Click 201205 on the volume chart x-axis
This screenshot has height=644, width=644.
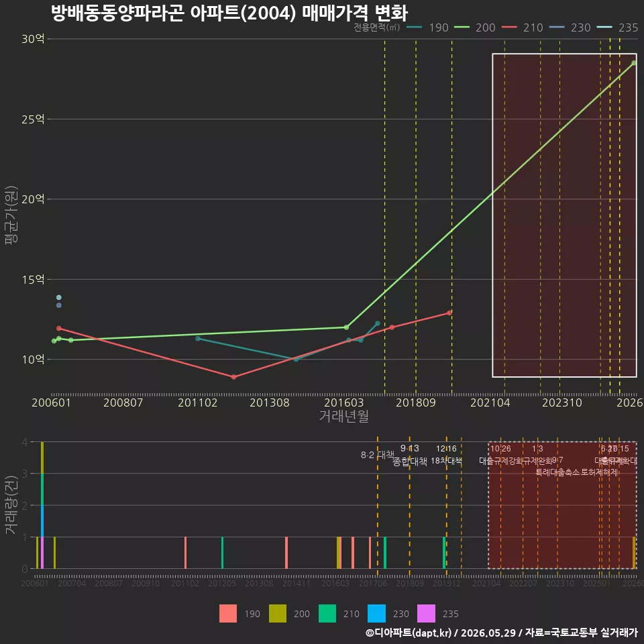(222, 583)
